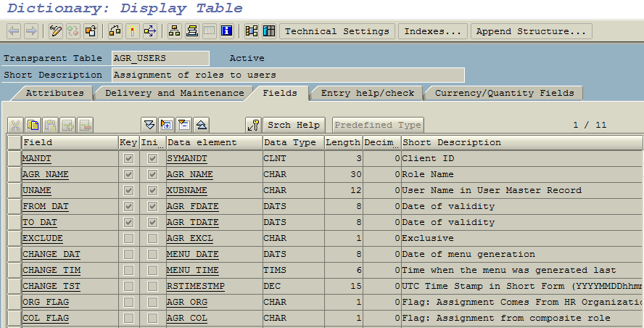This screenshot has width=644, height=328.
Task: Open Append Structure... button
Action: coord(531,31)
